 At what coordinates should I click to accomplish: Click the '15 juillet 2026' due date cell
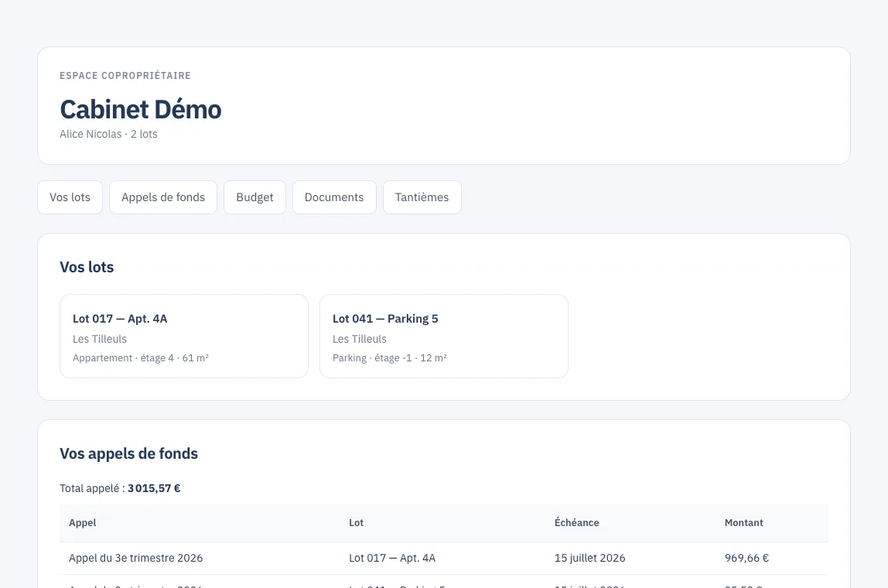[589, 558]
